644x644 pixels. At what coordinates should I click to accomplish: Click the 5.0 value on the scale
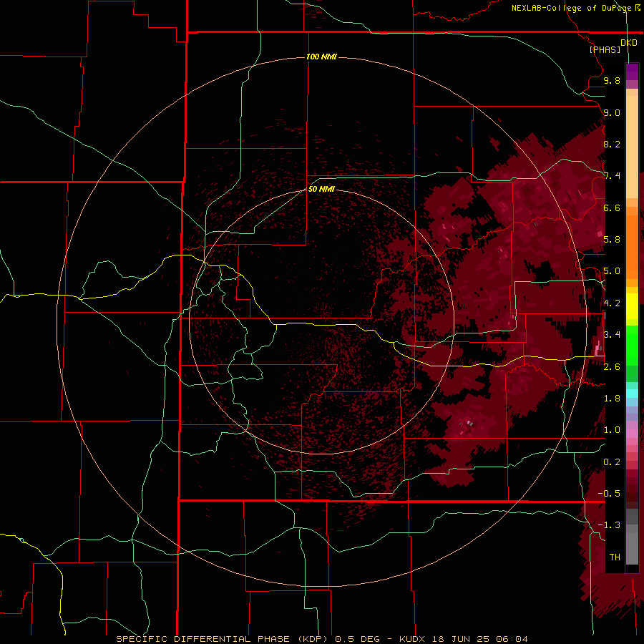[x=612, y=271]
